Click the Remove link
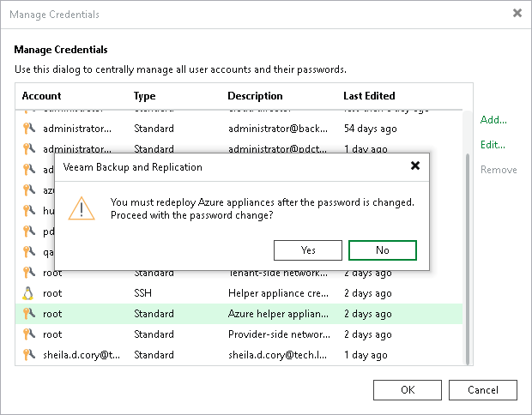532x415 pixels. tap(499, 170)
